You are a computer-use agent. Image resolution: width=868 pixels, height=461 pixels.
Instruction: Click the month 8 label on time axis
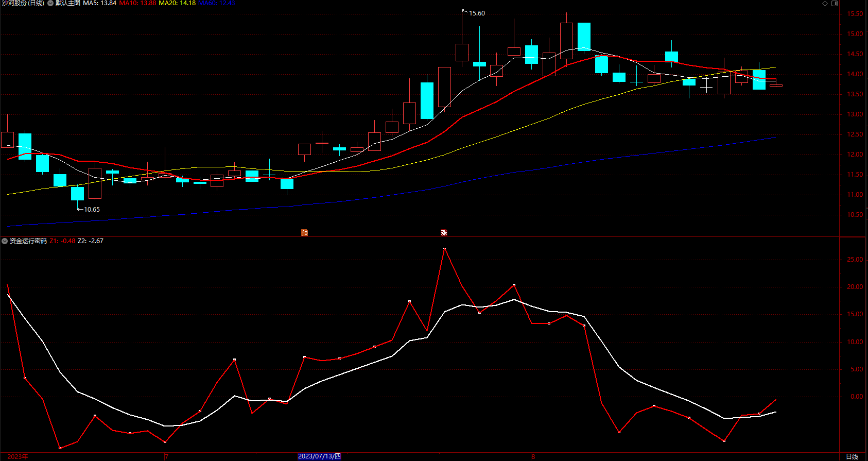533,456
